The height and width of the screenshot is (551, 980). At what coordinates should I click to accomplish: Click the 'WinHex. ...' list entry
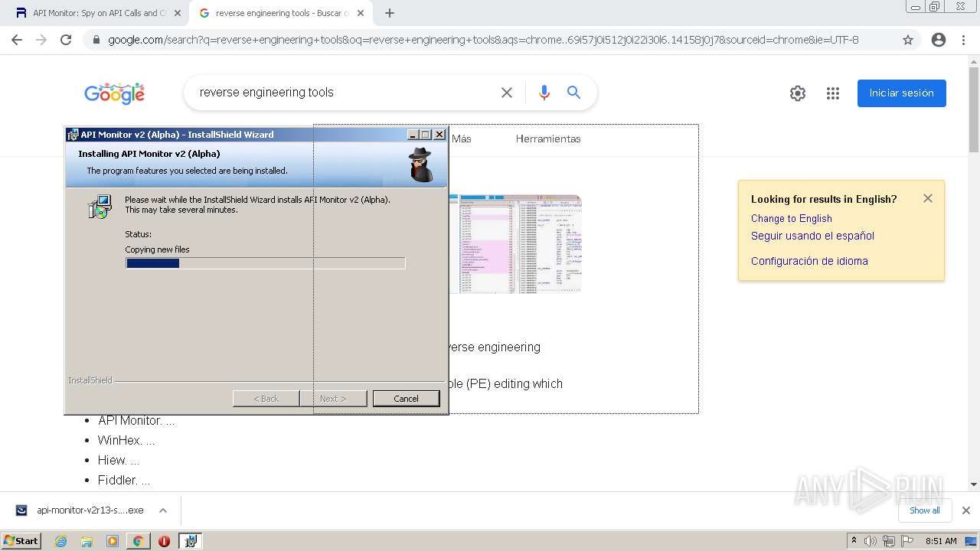coord(126,440)
